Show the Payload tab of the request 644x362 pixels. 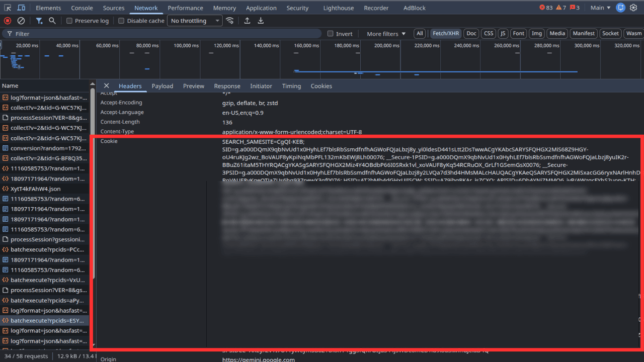click(163, 86)
